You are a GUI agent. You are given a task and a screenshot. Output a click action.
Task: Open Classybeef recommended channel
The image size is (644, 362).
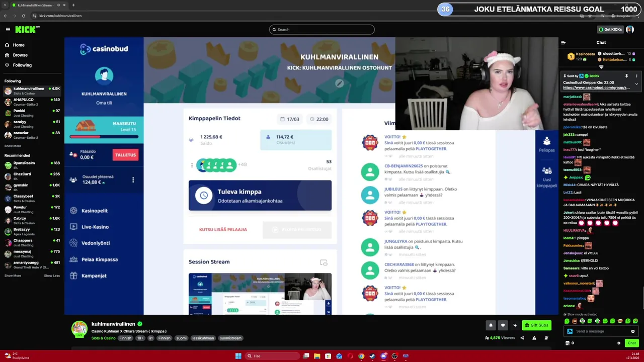click(32, 198)
